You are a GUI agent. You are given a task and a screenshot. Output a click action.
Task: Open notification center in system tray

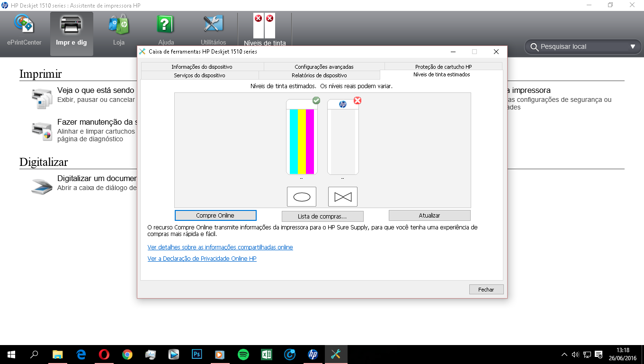coord(599,354)
